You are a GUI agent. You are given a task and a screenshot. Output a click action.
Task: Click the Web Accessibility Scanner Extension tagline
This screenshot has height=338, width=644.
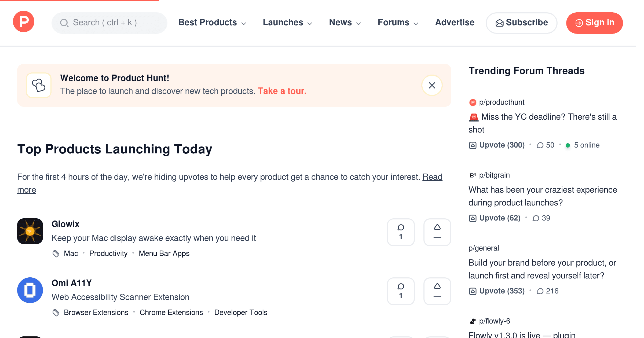[x=120, y=297]
